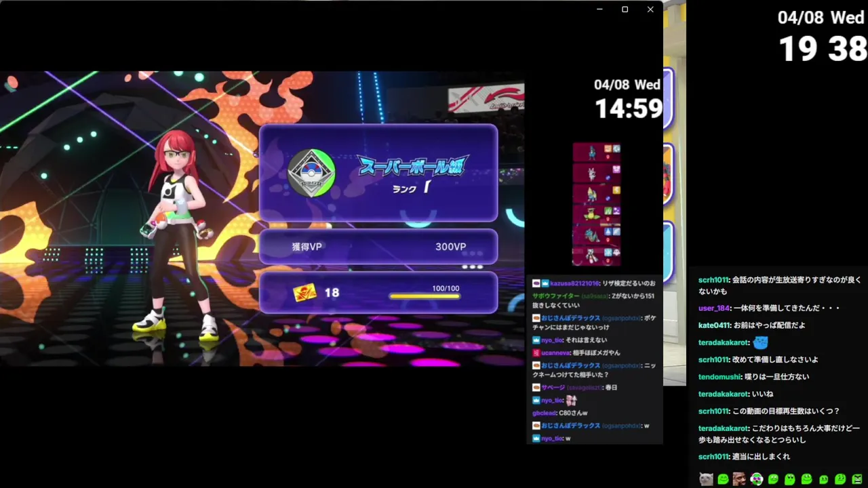Click message C80さんw
This screenshot has width=868, height=488.
tap(572, 413)
